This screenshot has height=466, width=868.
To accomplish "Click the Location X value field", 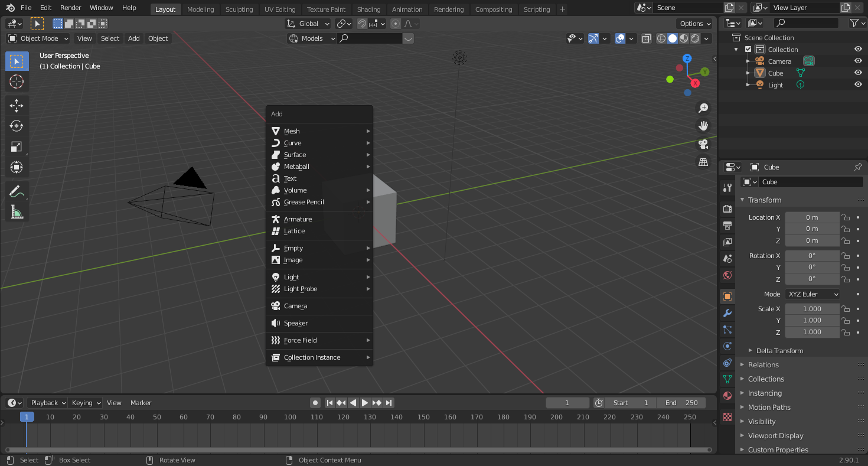I will [x=812, y=217].
